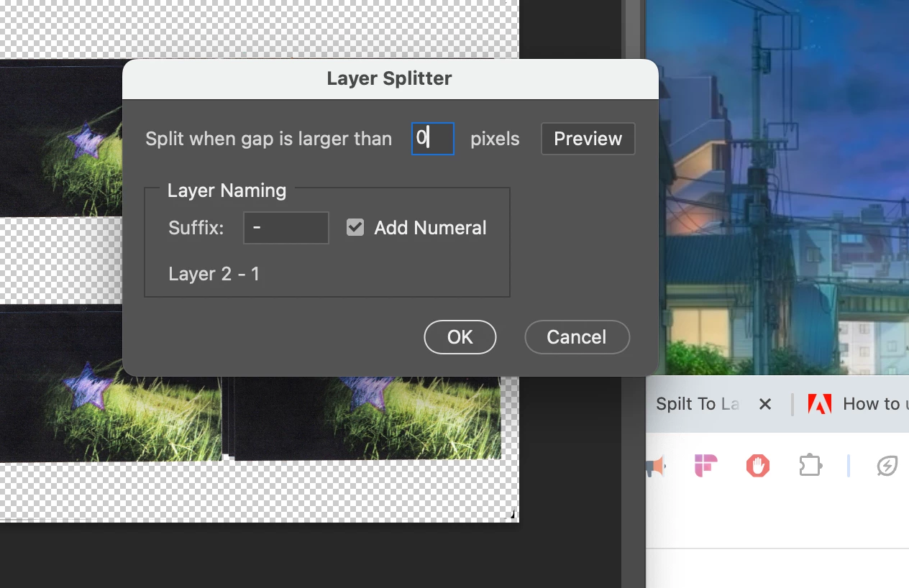
Task: Open the pink F extension icon
Action: [706, 466]
